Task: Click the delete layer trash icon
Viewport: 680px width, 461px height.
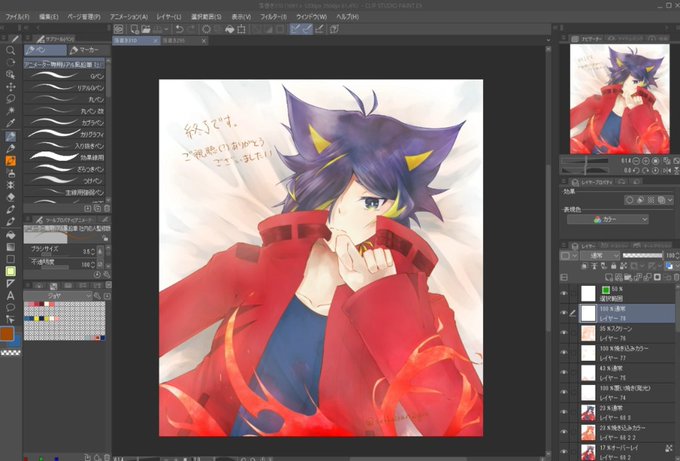Action: coord(676,277)
